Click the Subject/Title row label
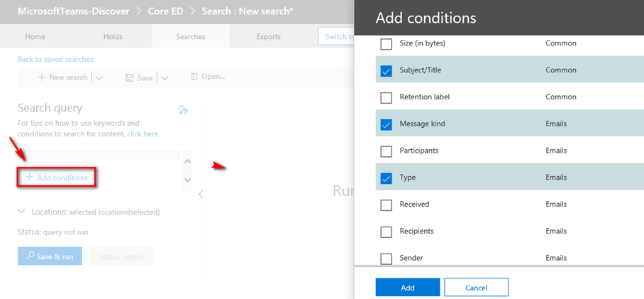Image resolution: width=644 pixels, height=299 pixels. (420, 70)
